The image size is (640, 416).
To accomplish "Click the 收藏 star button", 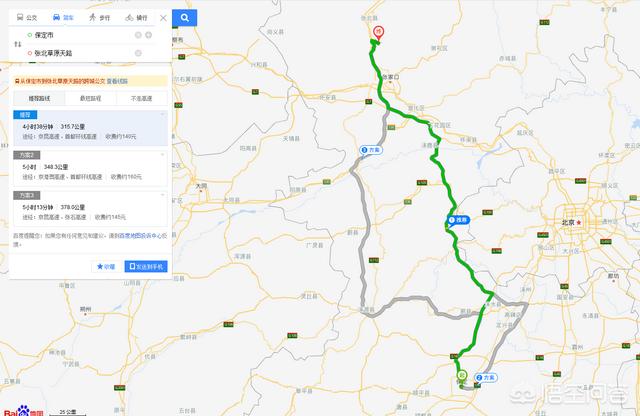I will (x=106, y=267).
